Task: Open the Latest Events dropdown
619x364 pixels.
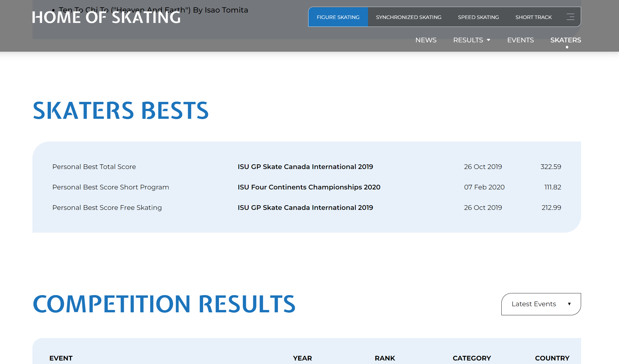Action: tap(541, 304)
